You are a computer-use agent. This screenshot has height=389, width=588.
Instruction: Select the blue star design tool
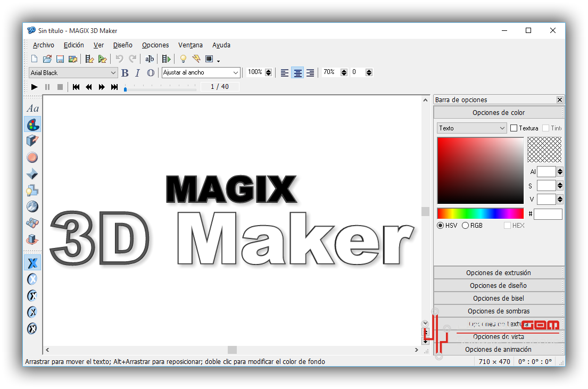[32, 173]
